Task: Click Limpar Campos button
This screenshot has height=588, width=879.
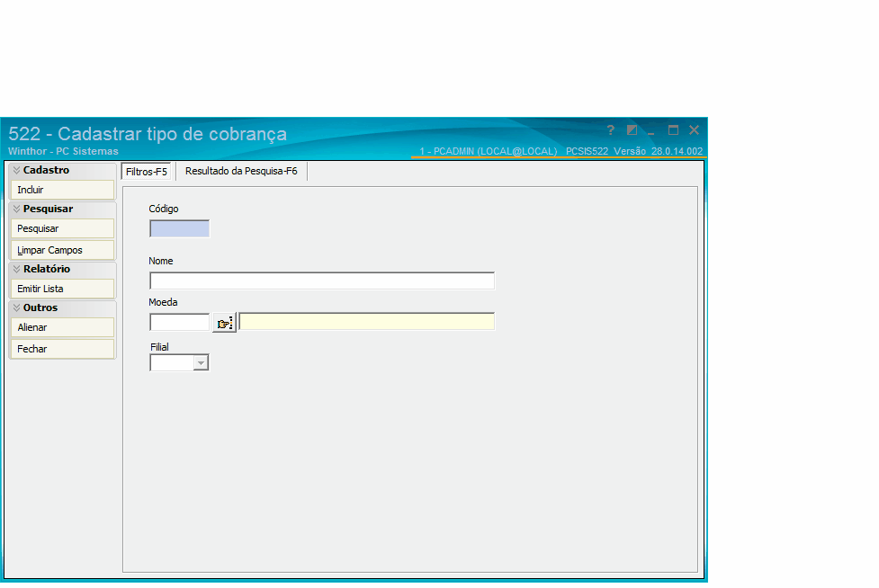Action: [62, 250]
